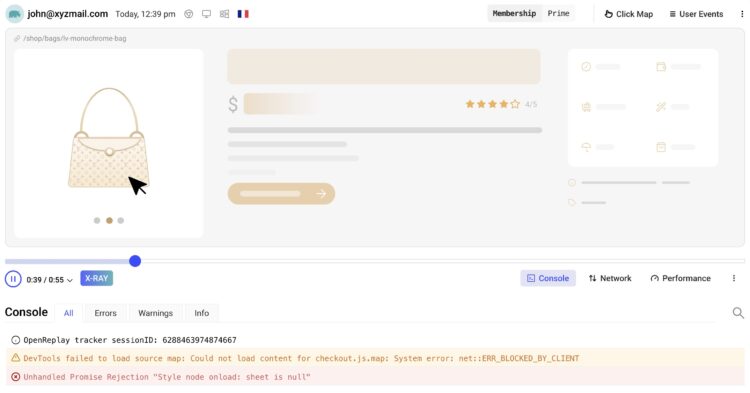
Task: Click the empty fifth rating star
Action: 515,104
